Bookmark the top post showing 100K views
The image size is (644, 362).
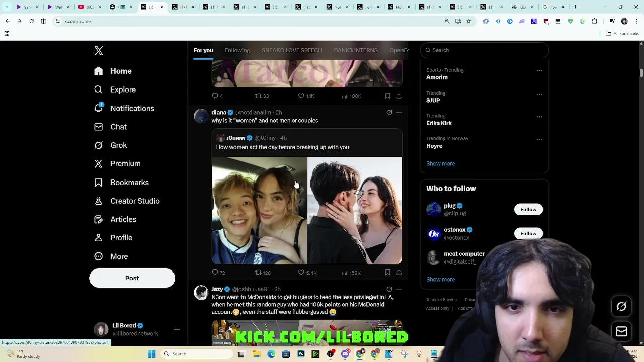tap(387, 96)
